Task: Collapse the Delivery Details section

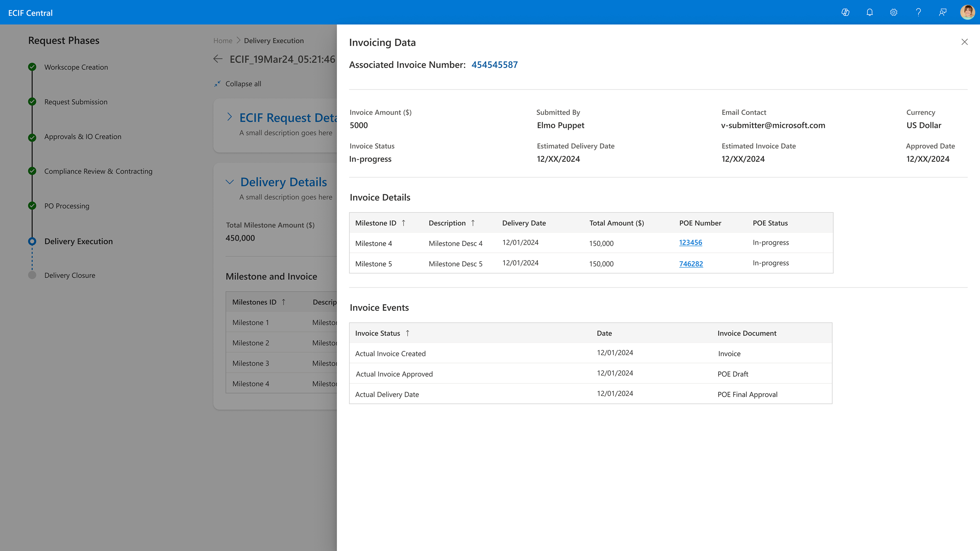Action: (x=229, y=182)
